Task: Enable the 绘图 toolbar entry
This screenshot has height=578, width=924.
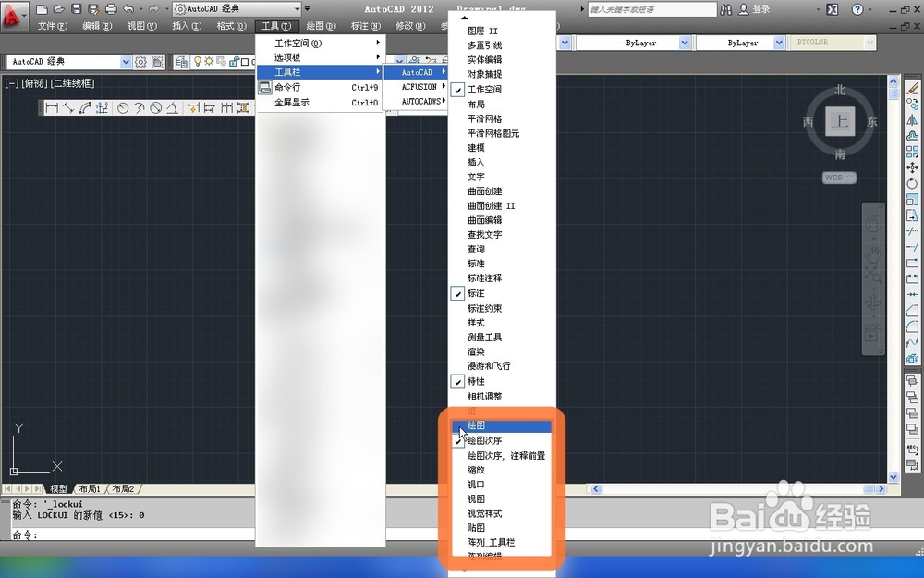Action: [504, 425]
